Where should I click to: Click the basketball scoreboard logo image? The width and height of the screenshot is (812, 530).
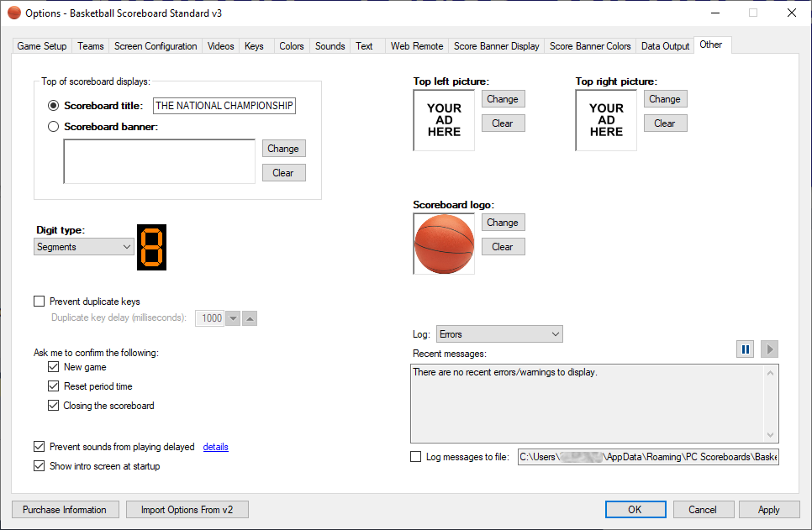coord(444,244)
